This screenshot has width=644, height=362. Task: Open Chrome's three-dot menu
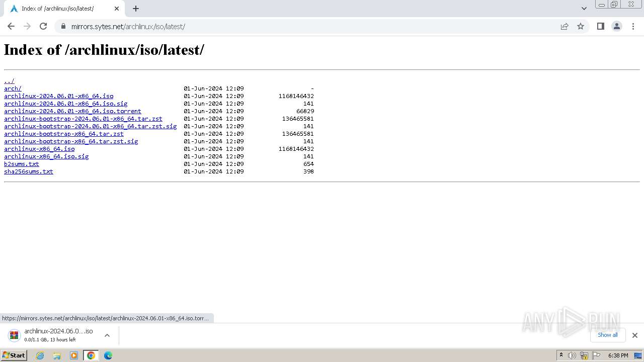(x=633, y=26)
